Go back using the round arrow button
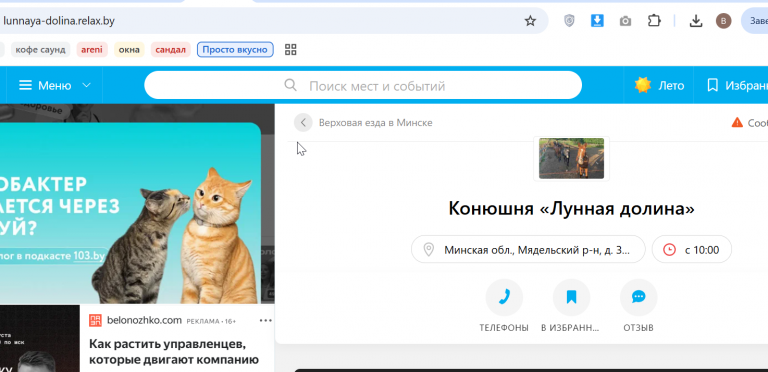Screen dimensions: 768x372 (x=303, y=122)
